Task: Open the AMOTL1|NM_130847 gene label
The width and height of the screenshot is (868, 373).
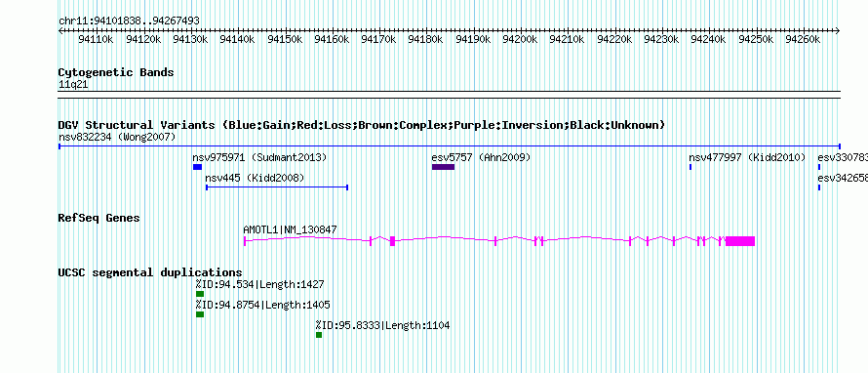Action: [290, 229]
